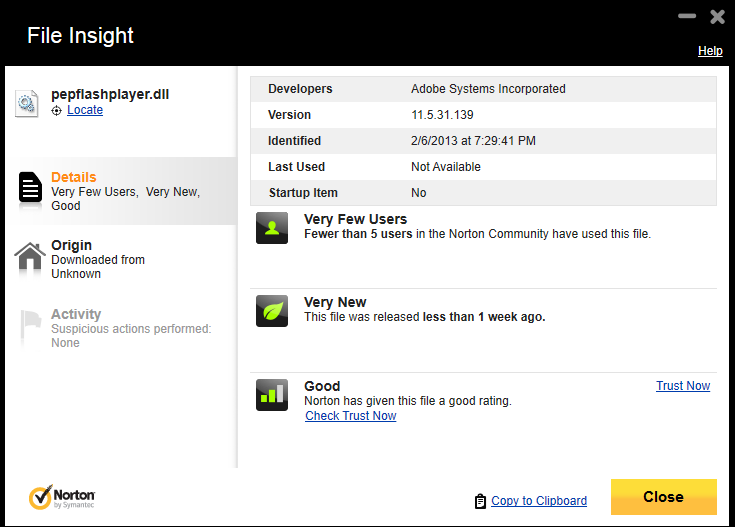Click the Version row label
This screenshot has height=527, width=735.
[289, 115]
